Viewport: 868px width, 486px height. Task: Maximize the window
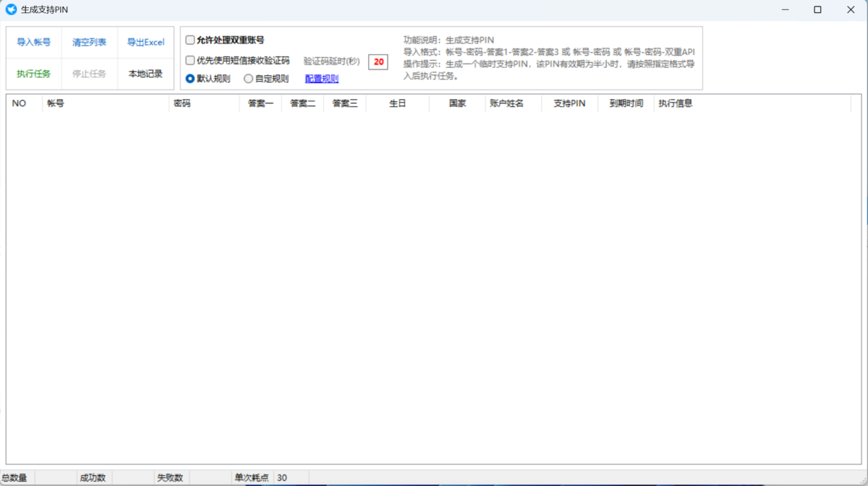coord(817,9)
